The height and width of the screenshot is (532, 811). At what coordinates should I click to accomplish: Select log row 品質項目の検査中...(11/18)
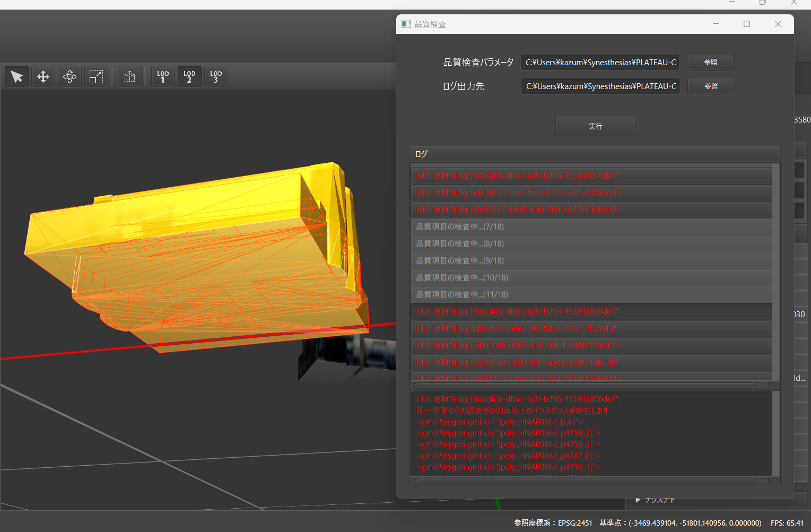click(x=591, y=295)
